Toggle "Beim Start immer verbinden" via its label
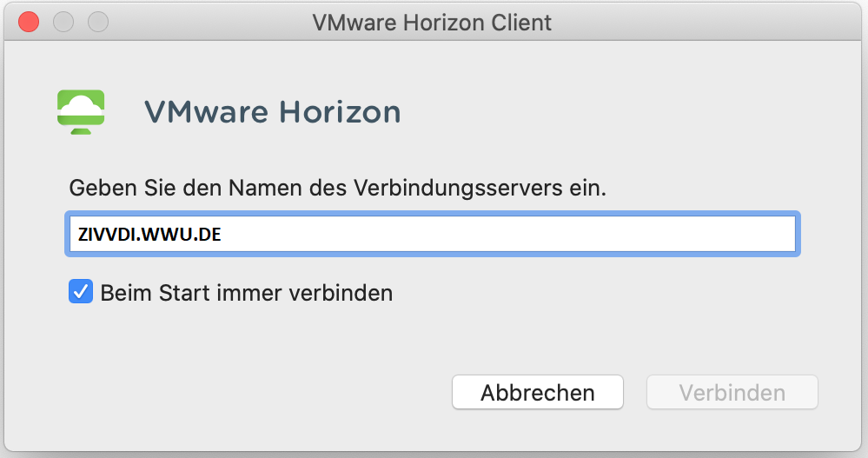This screenshot has width=868, height=458. tap(247, 293)
